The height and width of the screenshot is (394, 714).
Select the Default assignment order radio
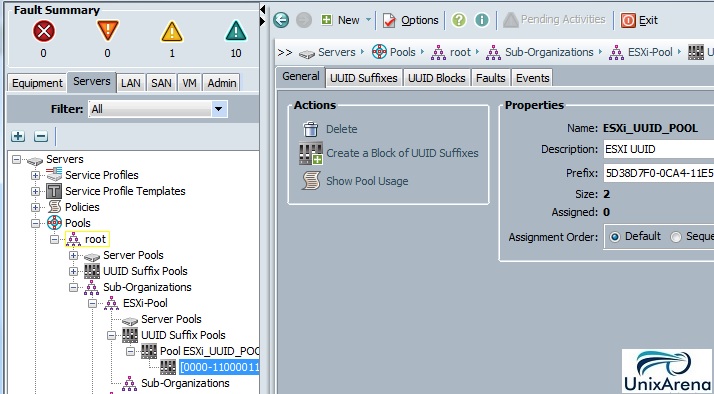[615, 237]
